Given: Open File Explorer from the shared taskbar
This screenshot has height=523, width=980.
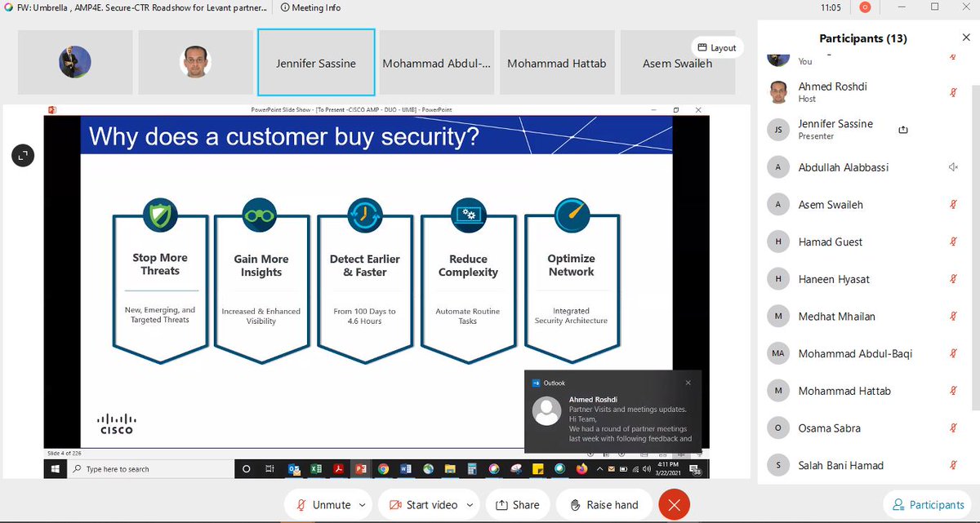Looking at the screenshot, I should [449, 469].
